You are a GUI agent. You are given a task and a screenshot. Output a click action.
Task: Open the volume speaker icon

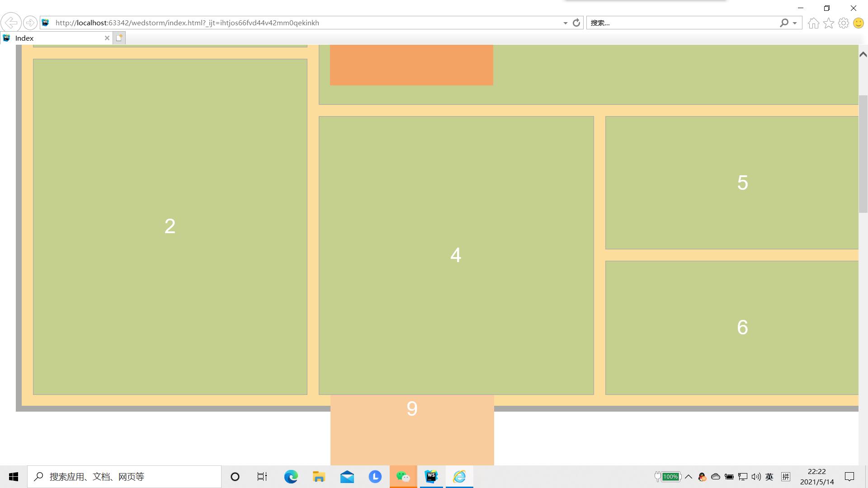[x=756, y=477]
